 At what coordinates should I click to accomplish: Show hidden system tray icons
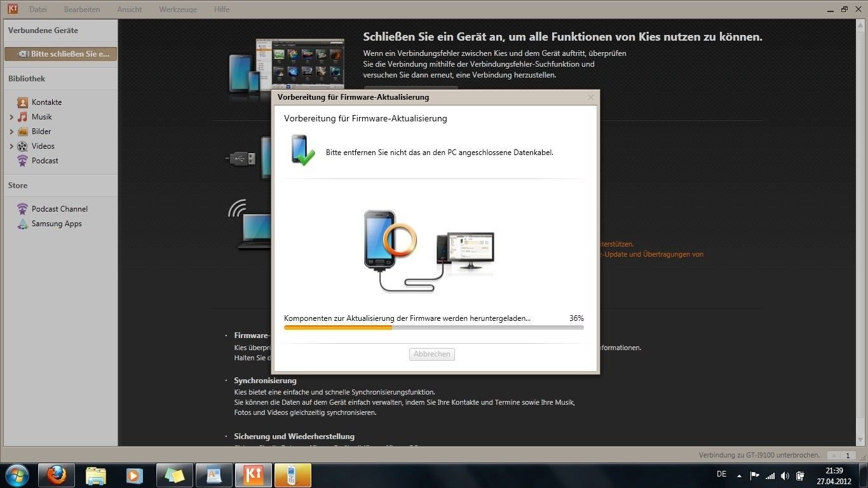739,475
